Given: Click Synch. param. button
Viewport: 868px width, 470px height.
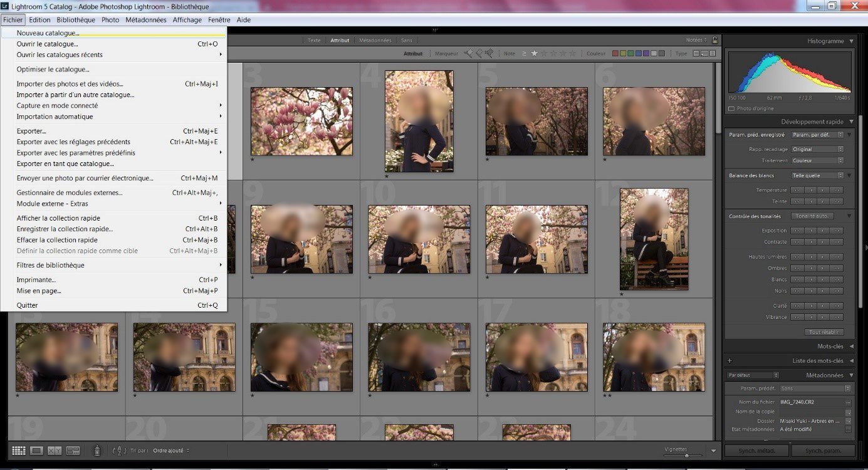Looking at the screenshot, I should pos(823,451).
